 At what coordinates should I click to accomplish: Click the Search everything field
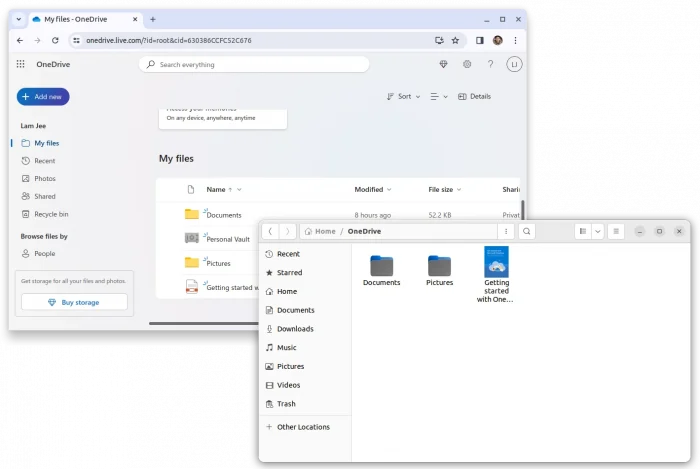tap(254, 64)
